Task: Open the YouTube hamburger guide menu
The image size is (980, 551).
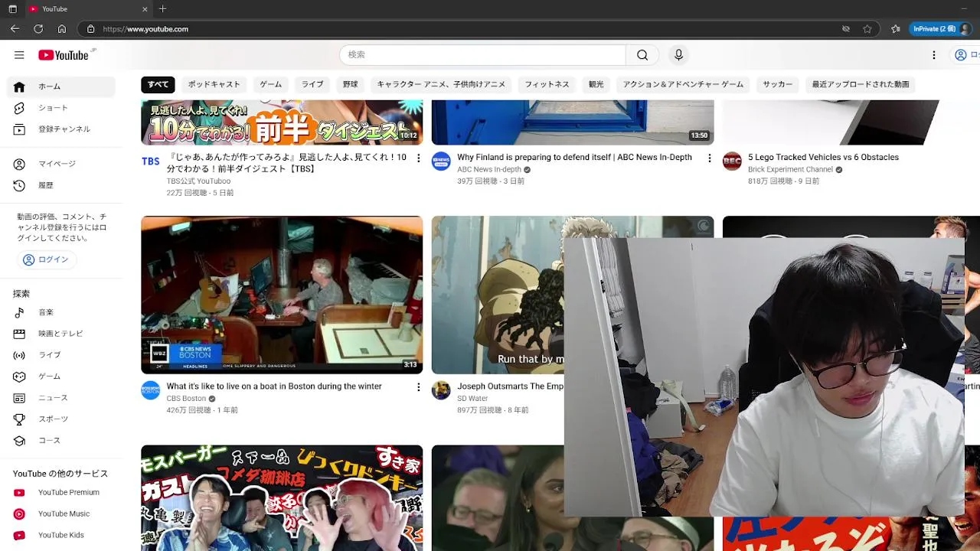Action: [19, 55]
